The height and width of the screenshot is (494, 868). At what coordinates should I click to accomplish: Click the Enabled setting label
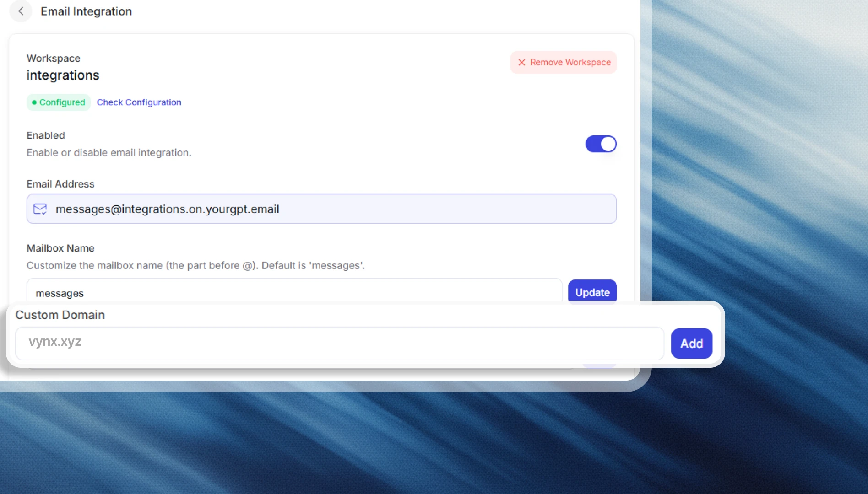(45, 135)
